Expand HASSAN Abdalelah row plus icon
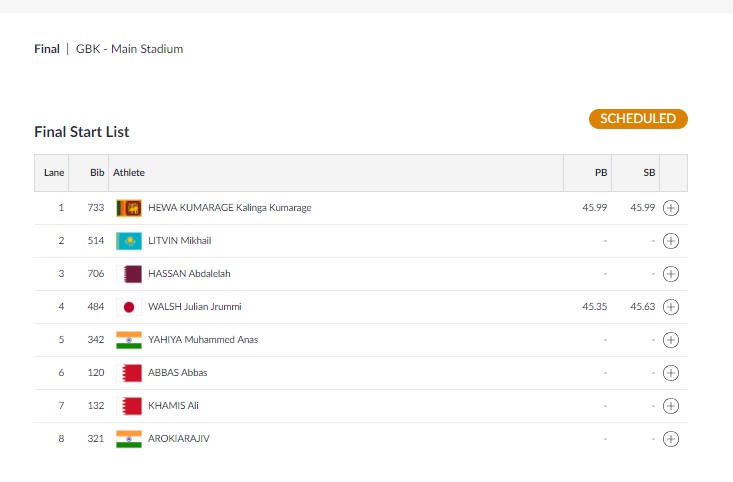 point(670,274)
